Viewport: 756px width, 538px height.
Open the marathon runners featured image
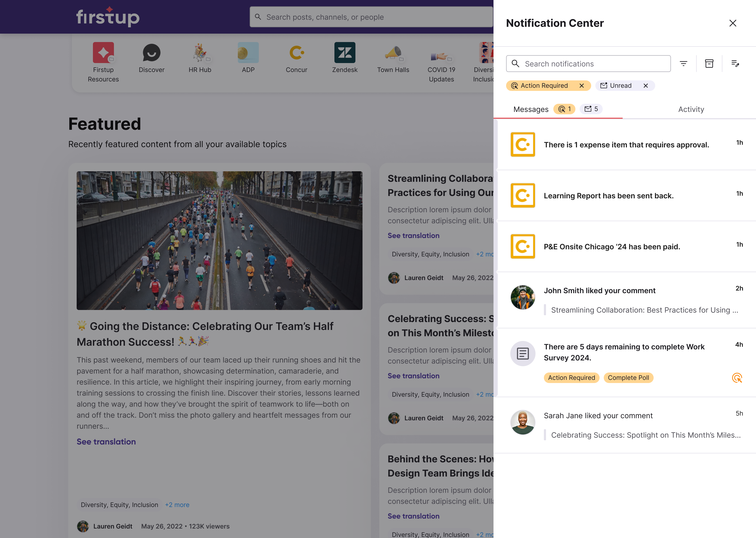[219, 241]
